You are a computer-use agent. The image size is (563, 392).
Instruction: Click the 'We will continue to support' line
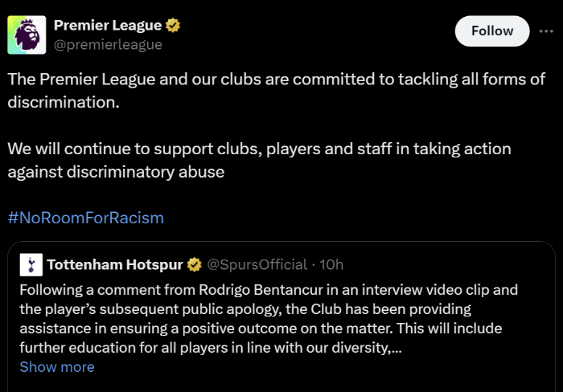pos(259,149)
